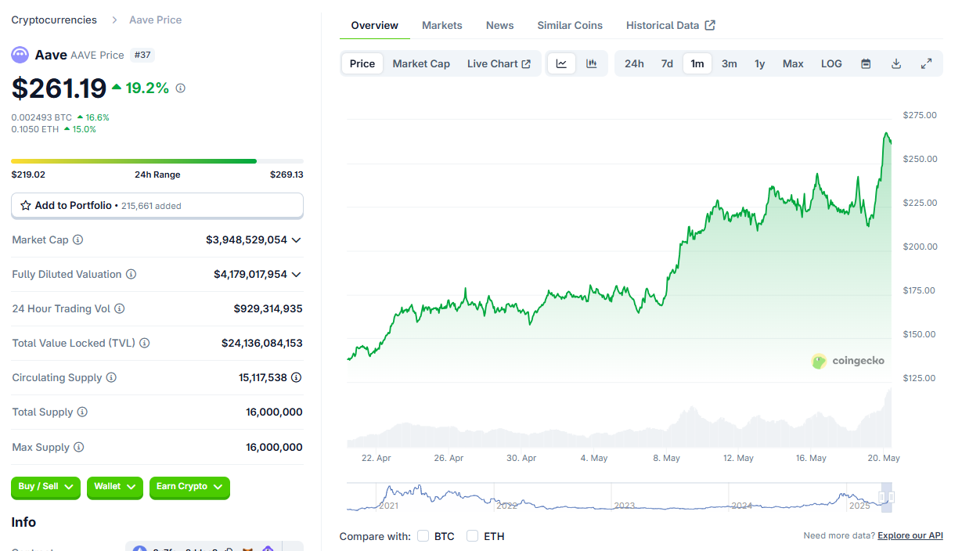This screenshot has height=551, width=980.
Task: Click the $929,314,935 trading volume value
Action: coord(268,309)
